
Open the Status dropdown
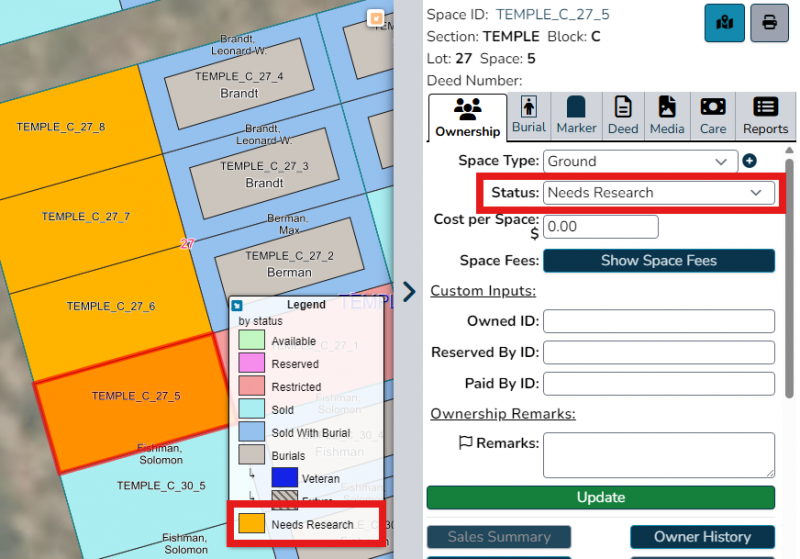coord(659,193)
